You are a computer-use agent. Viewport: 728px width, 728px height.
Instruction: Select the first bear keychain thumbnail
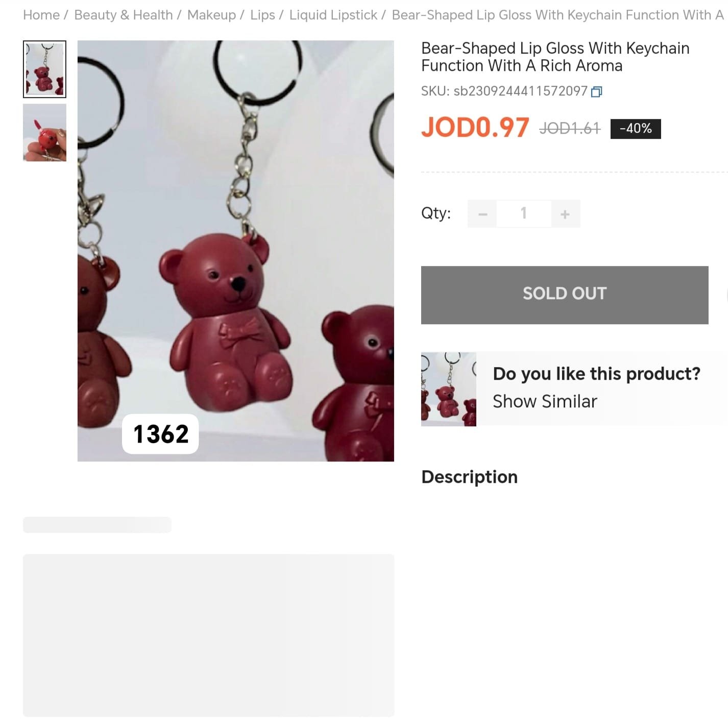[44, 69]
